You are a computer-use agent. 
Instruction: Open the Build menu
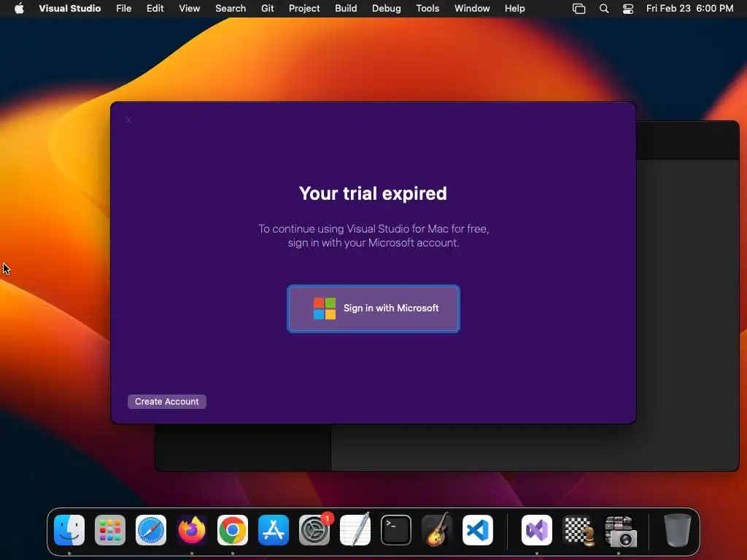pyautogui.click(x=346, y=8)
